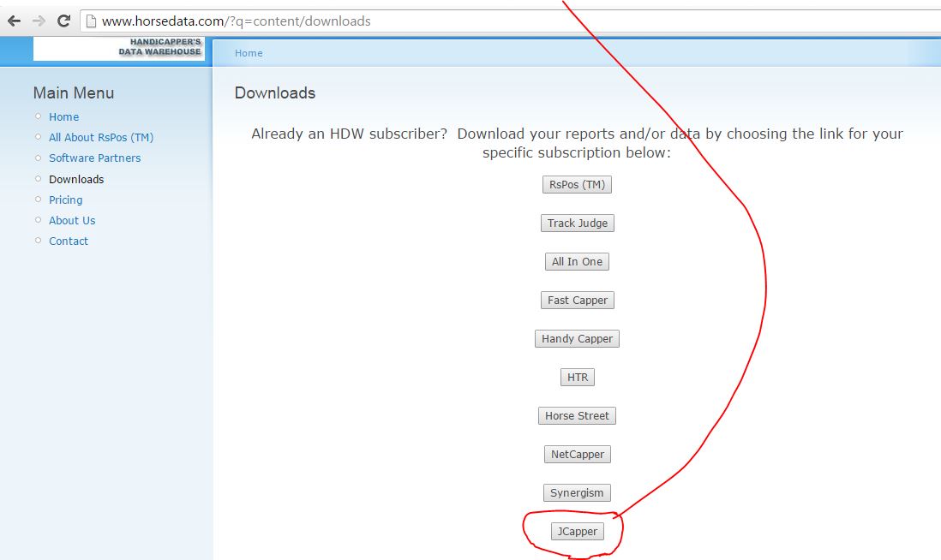Click the page icon in address bar
The width and height of the screenshot is (941, 560).
(91, 21)
